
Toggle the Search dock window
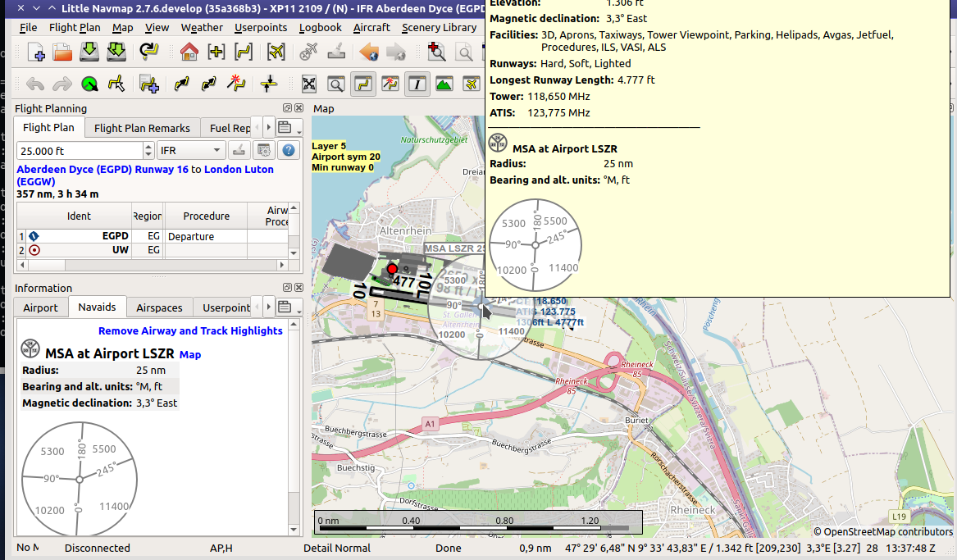(x=336, y=84)
